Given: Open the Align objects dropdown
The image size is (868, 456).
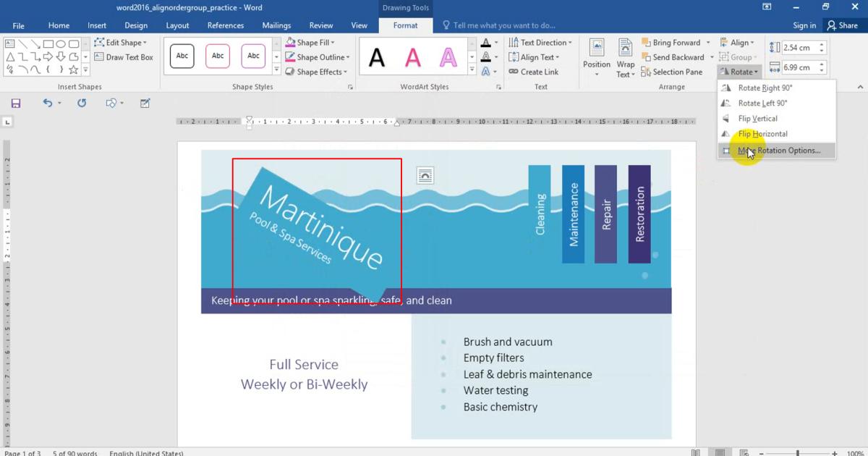Looking at the screenshot, I should 738,43.
